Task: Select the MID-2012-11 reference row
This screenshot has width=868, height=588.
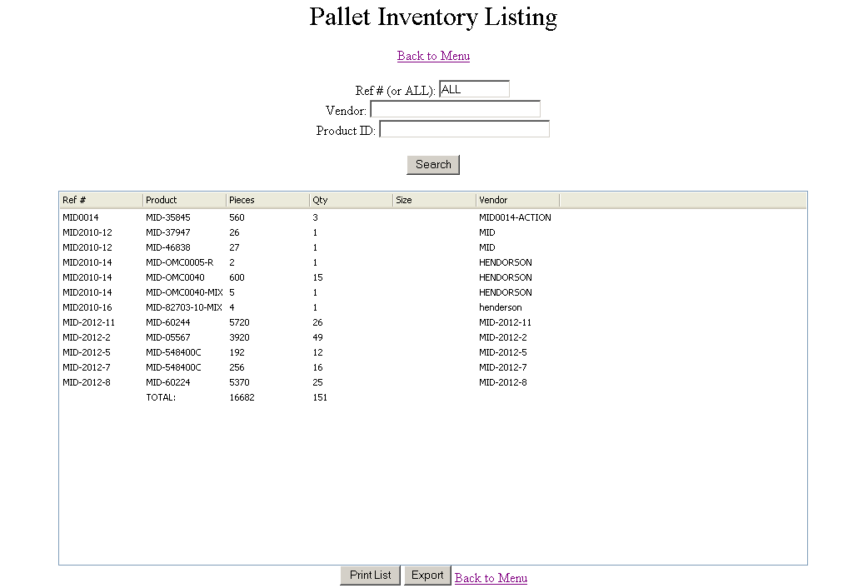Action: click(x=433, y=322)
